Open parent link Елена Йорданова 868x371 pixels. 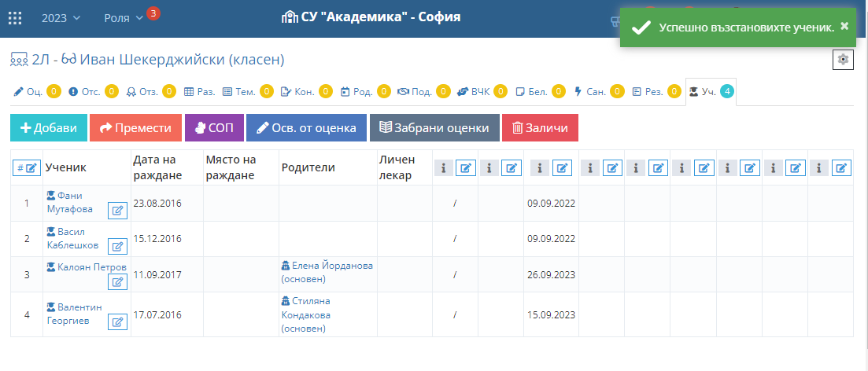tap(331, 266)
